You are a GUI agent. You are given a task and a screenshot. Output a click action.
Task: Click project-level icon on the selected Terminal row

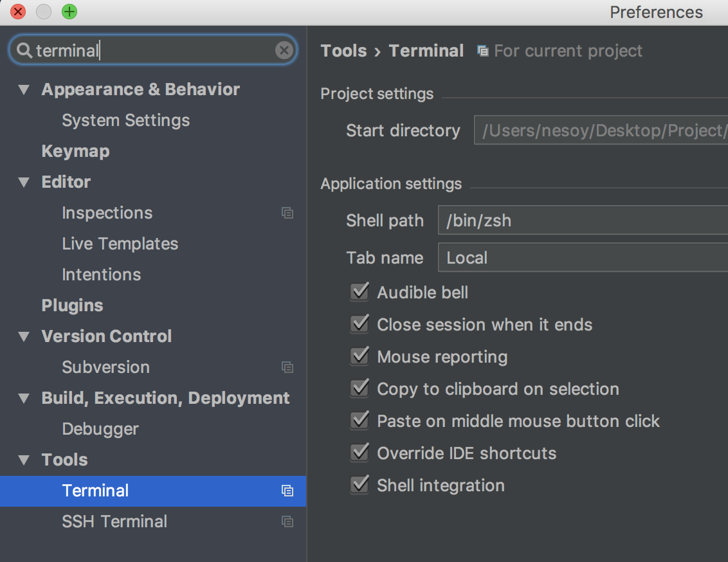coord(287,491)
